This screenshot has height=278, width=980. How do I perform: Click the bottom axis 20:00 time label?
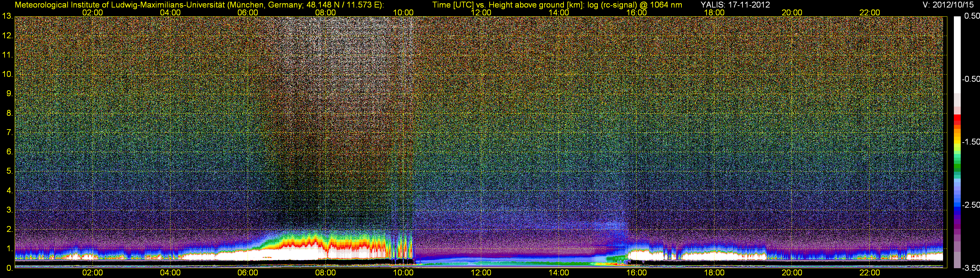tap(792, 273)
